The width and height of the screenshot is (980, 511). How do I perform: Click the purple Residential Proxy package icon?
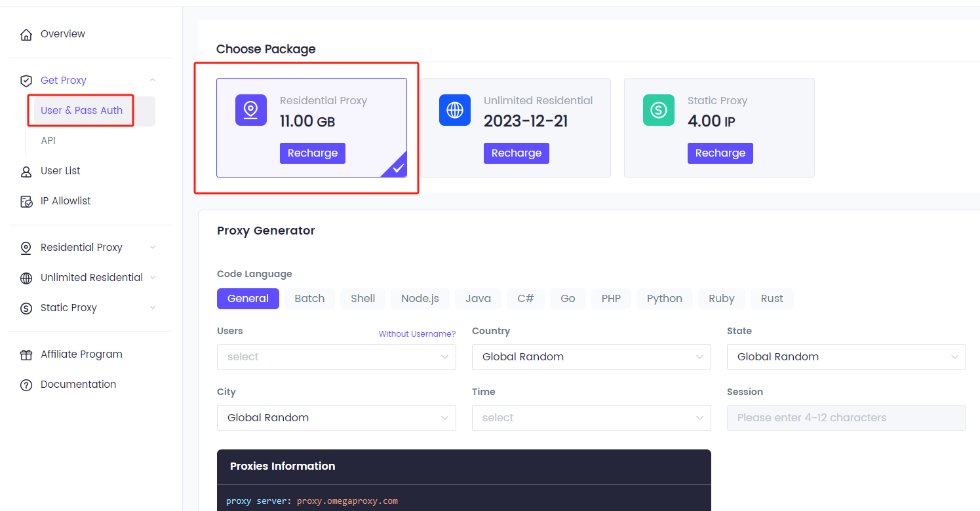click(251, 110)
